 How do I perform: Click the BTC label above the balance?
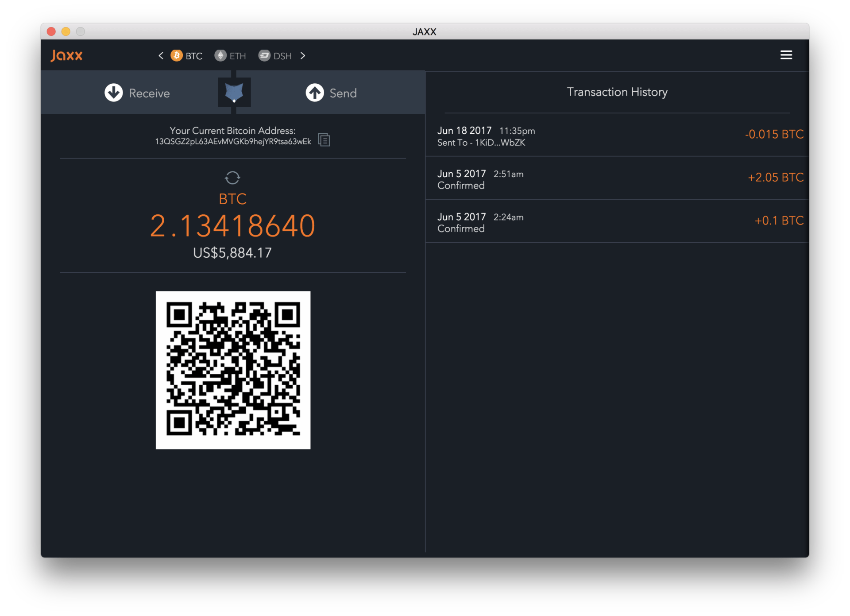[x=233, y=199]
